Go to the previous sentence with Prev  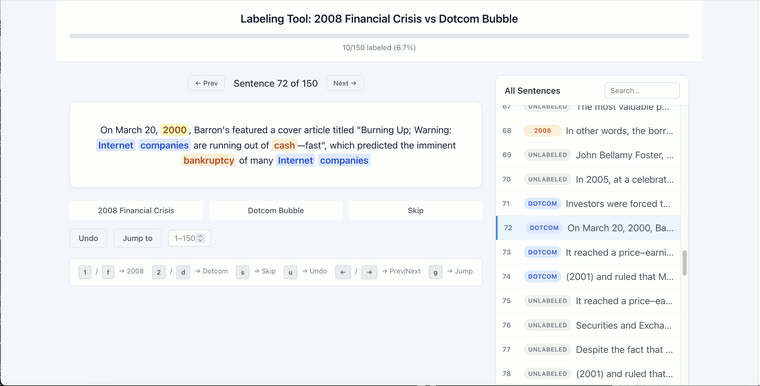tap(206, 83)
